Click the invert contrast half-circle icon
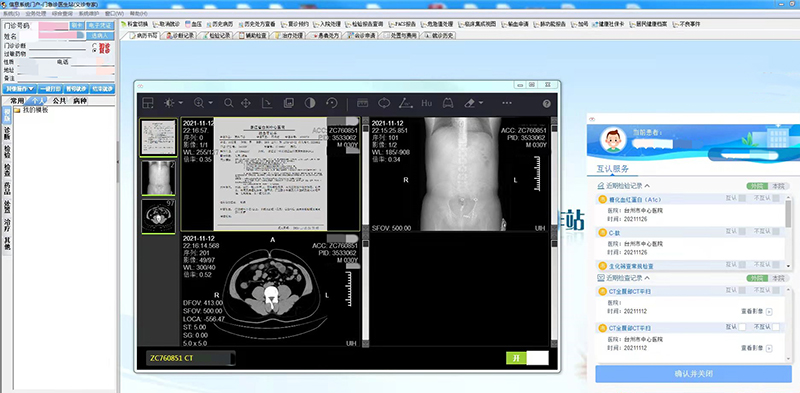Screen dimensions: 800x393 pos(310,103)
